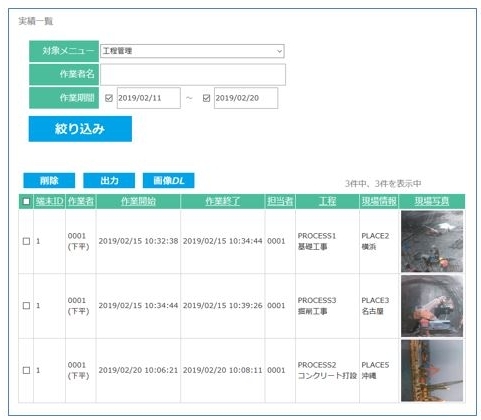Click the 出力 export button
481x420 pixels.
[x=109, y=180]
